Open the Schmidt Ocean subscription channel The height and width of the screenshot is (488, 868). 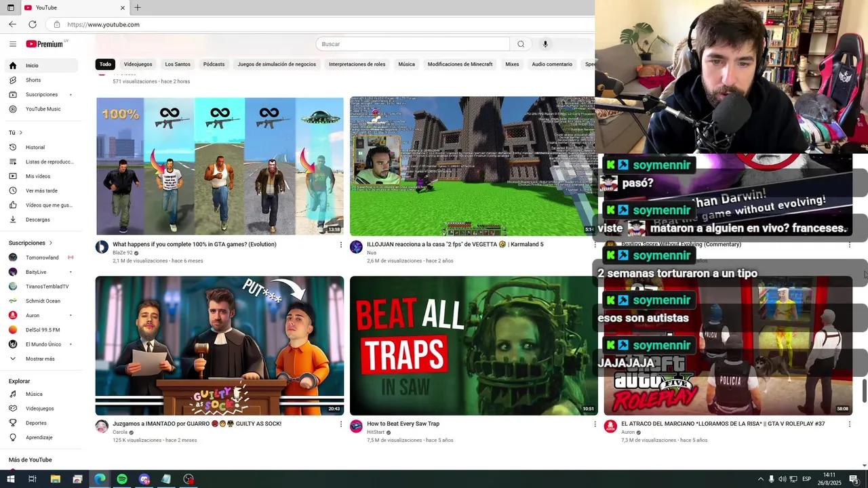42,301
